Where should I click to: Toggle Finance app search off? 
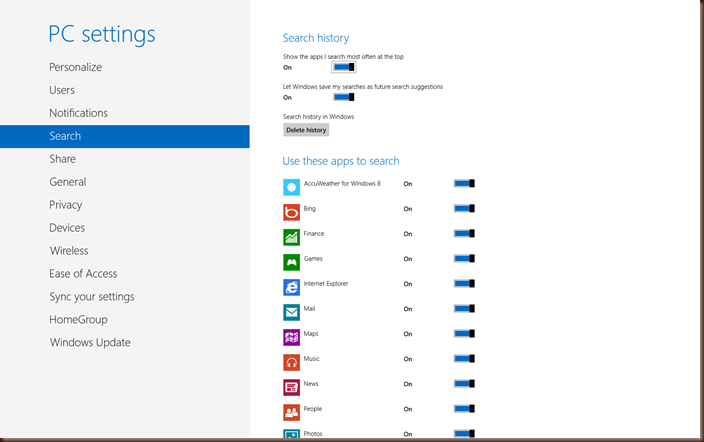click(464, 234)
